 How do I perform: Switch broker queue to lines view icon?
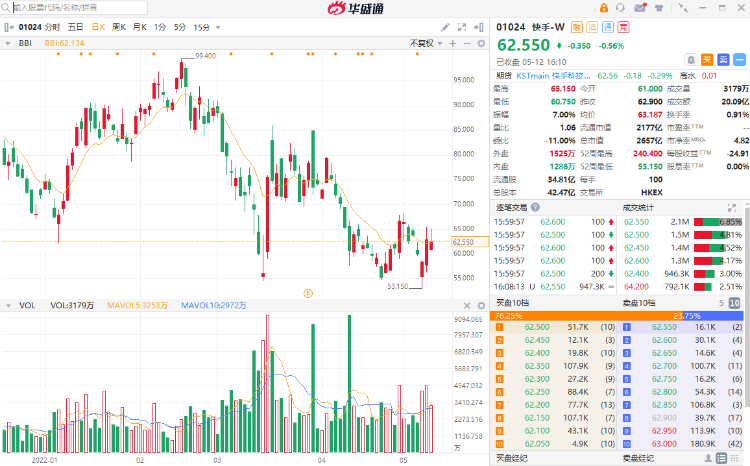coord(735,458)
